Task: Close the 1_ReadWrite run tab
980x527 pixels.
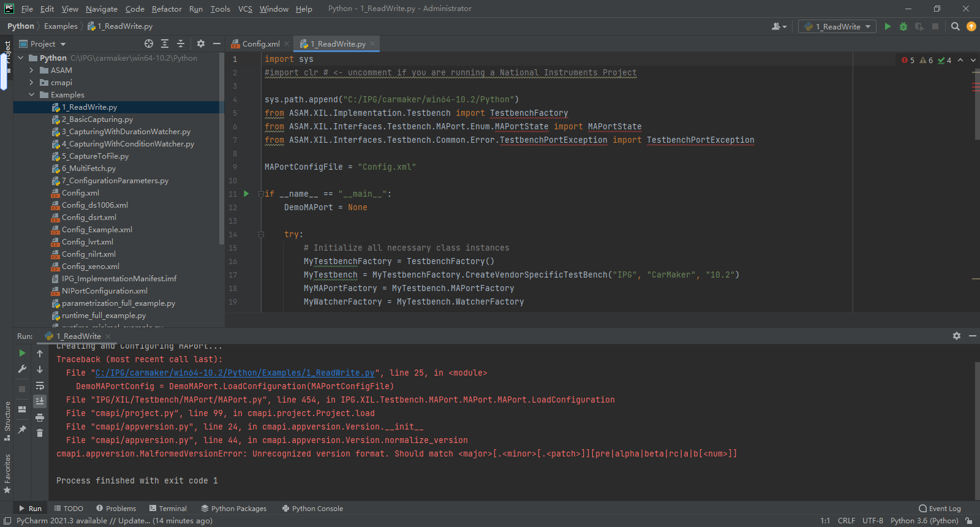Action: [x=108, y=336]
